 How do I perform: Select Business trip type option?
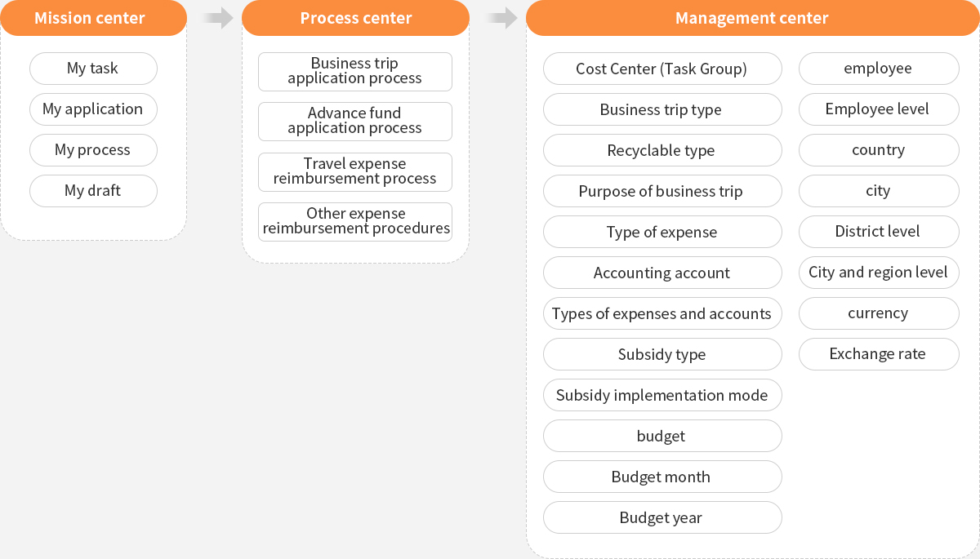(x=662, y=109)
